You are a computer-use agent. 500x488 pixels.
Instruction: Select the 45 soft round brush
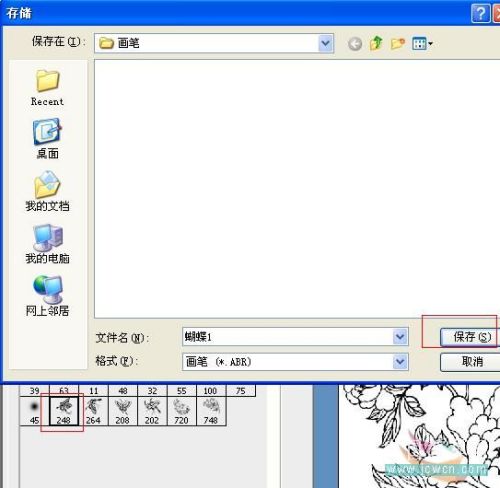coord(34,411)
